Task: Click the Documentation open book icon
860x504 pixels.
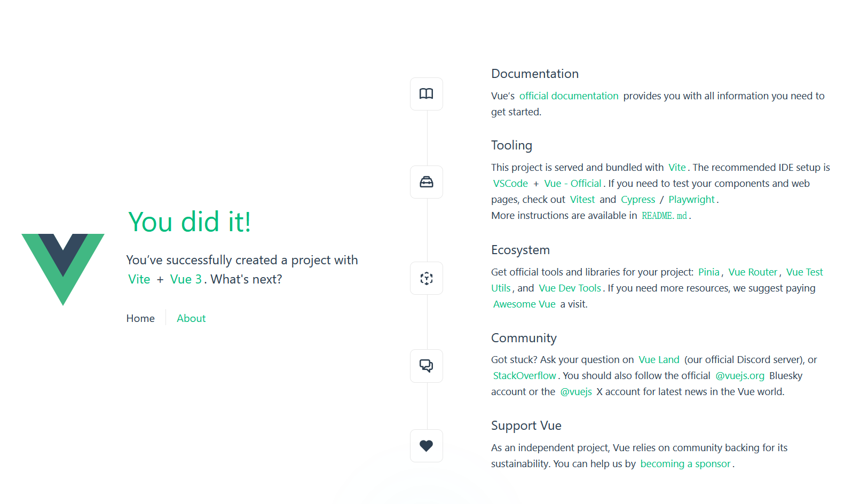Action: [x=426, y=94]
